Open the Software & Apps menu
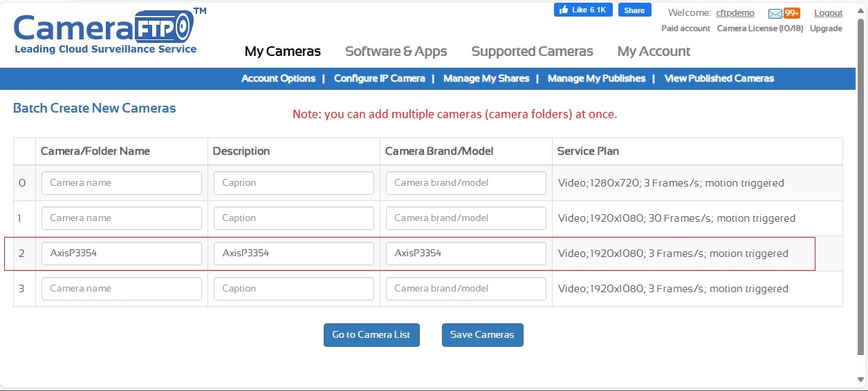This screenshot has height=391, width=868. [396, 51]
